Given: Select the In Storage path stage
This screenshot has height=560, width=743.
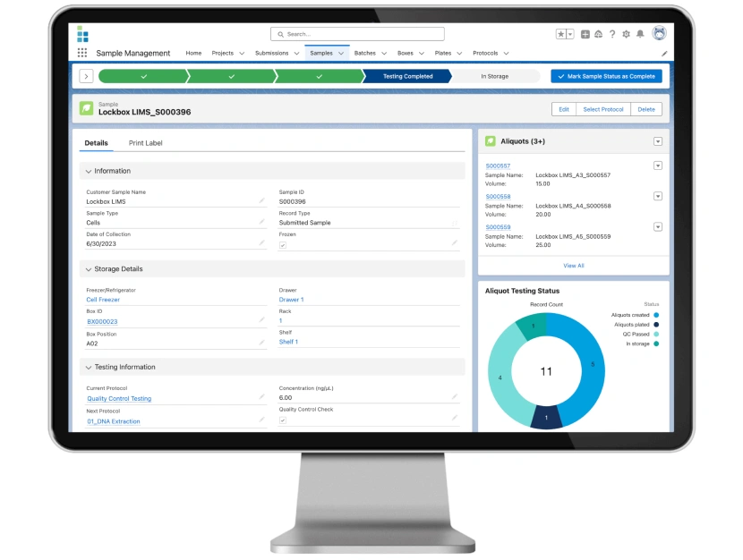Looking at the screenshot, I should tap(494, 77).
